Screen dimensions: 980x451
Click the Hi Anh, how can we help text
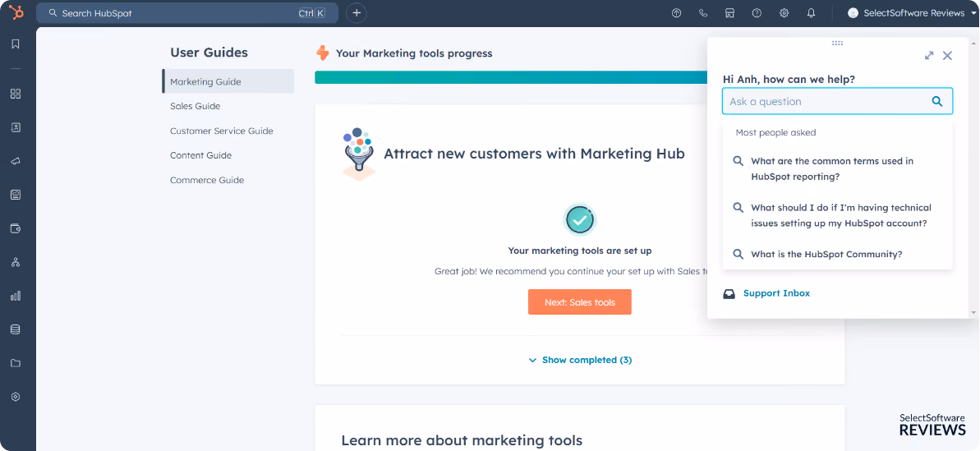click(x=789, y=80)
